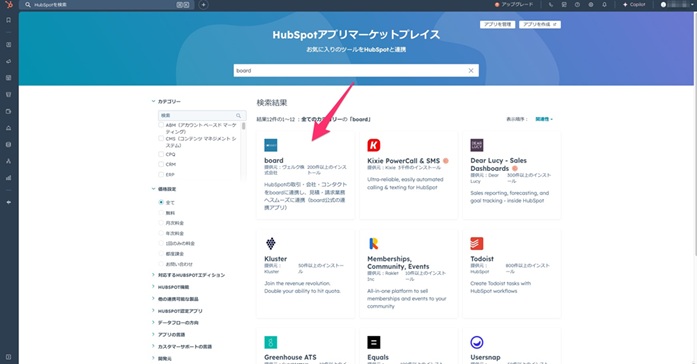Select the 全て pricing radio button

161,202
